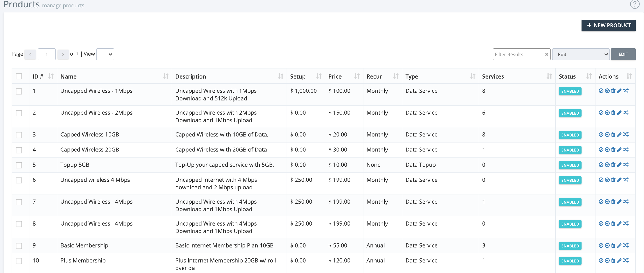Viewport: 644px width, 273px height.
Task: Click the pencil icon for Uncapped wireless 4 Mbps
Action: click(619, 180)
